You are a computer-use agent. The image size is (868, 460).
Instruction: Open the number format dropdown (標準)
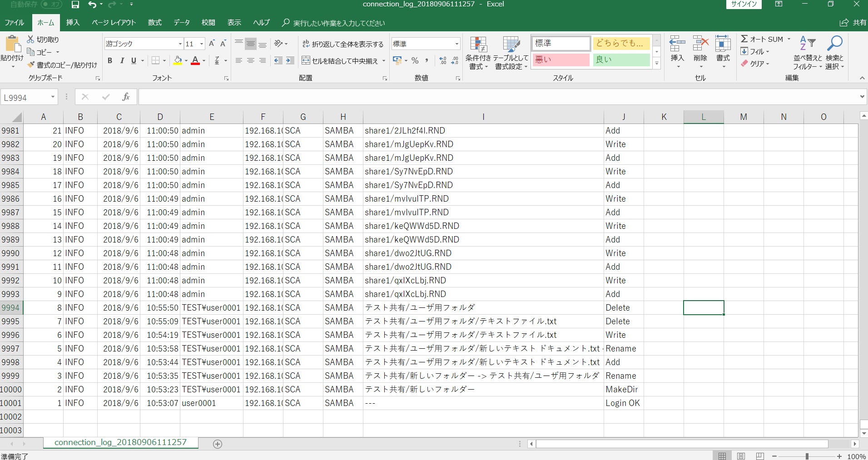tap(456, 44)
